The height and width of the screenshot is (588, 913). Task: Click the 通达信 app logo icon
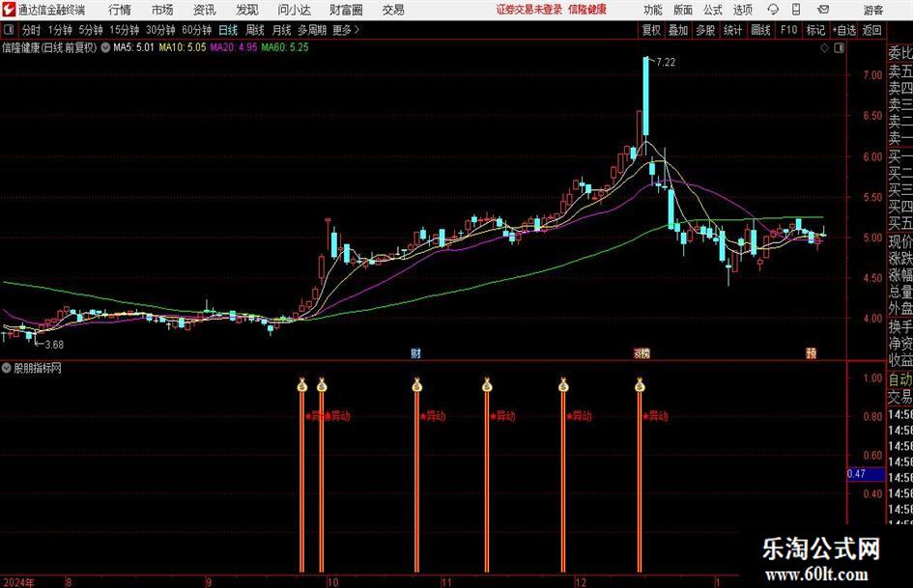9,10
